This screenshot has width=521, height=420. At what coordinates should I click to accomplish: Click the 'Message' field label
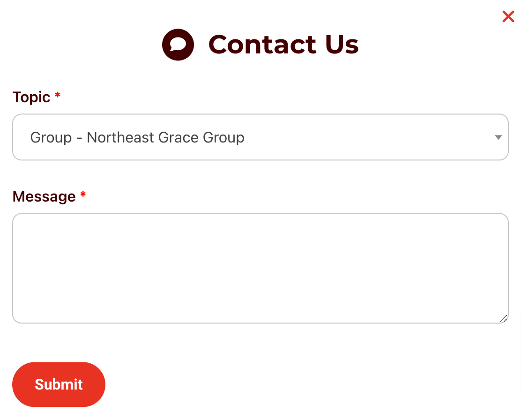click(44, 196)
